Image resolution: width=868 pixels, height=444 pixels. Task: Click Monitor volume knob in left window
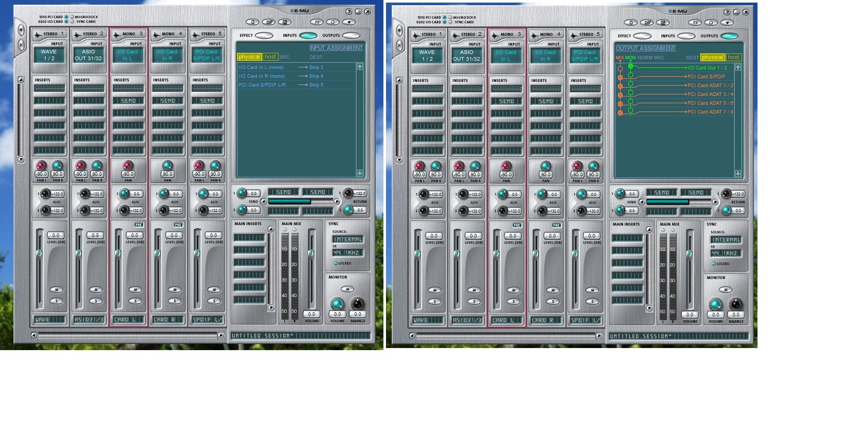click(x=337, y=303)
